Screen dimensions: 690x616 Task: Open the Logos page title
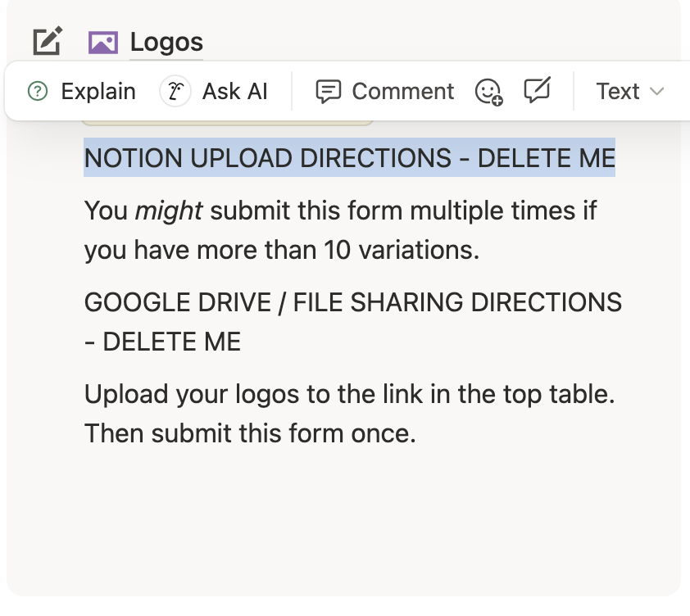point(166,43)
